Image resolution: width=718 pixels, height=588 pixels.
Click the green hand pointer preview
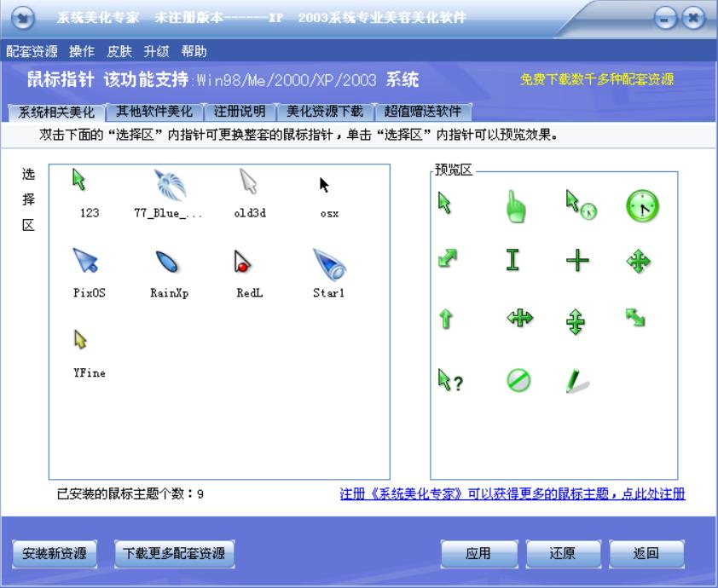516,207
